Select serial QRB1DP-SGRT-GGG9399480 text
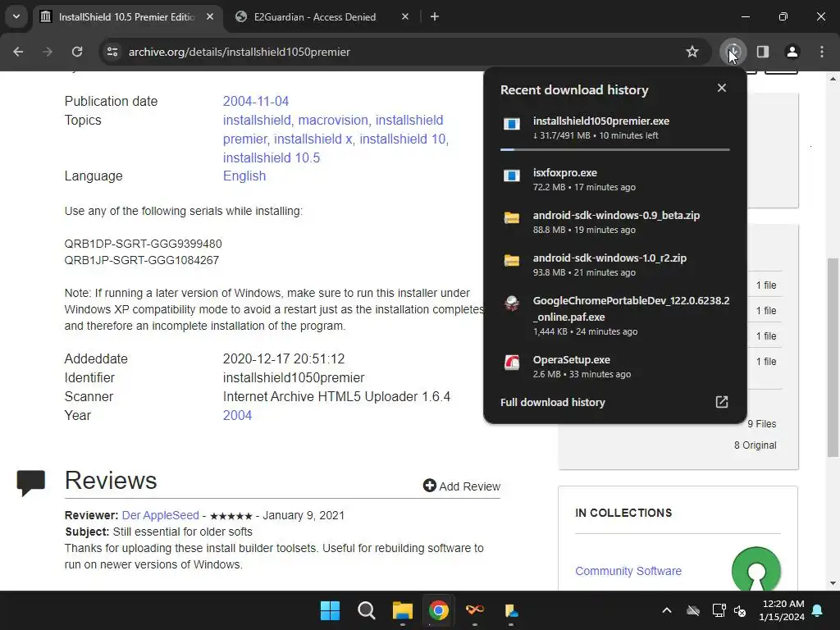This screenshot has height=630, width=840. pos(143,244)
